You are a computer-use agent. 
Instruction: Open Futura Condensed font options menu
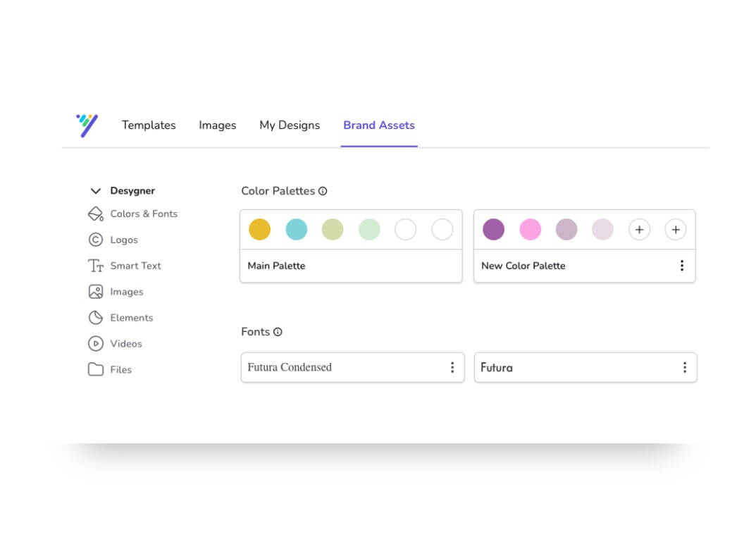[x=452, y=367]
